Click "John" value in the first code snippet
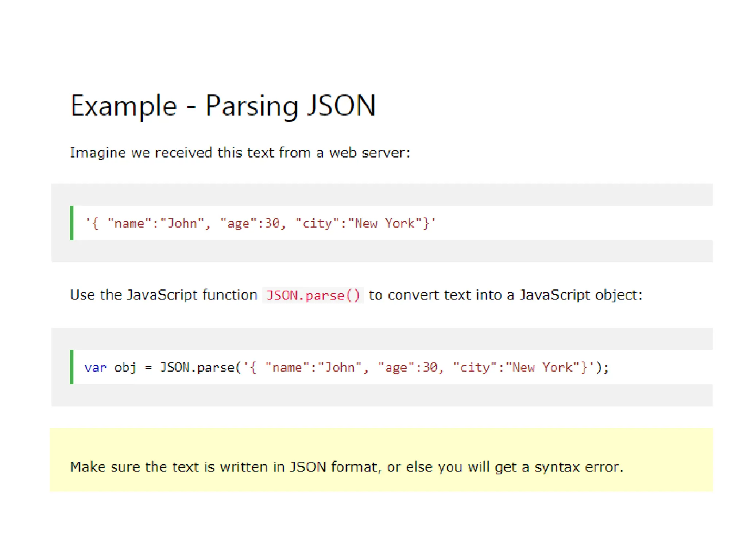This screenshot has width=747, height=560. click(x=182, y=223)
